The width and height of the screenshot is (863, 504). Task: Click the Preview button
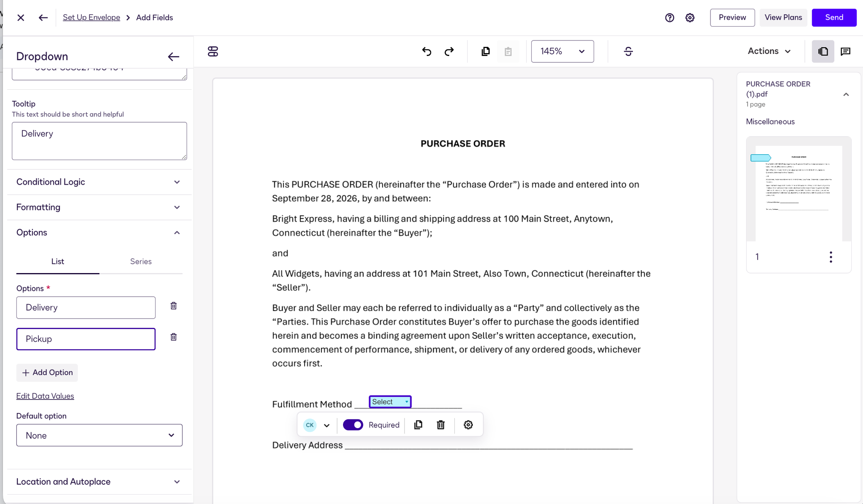click(732, 17)
